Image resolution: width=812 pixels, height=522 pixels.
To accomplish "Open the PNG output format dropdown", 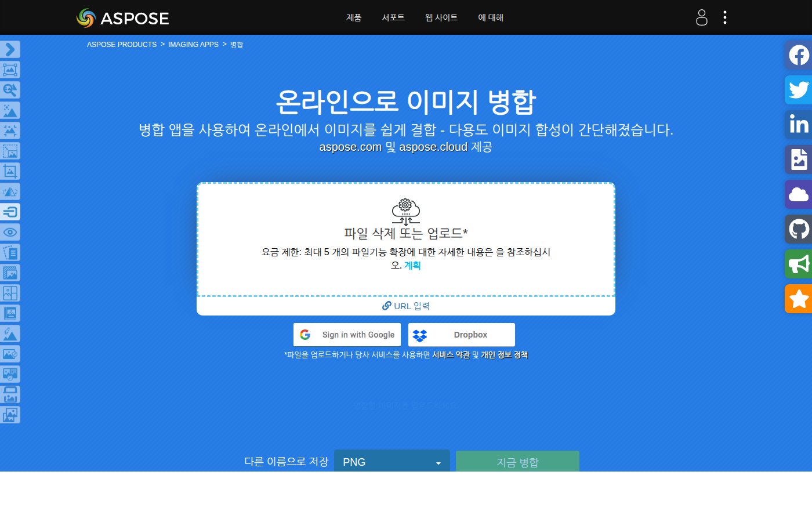I will 392,462.
